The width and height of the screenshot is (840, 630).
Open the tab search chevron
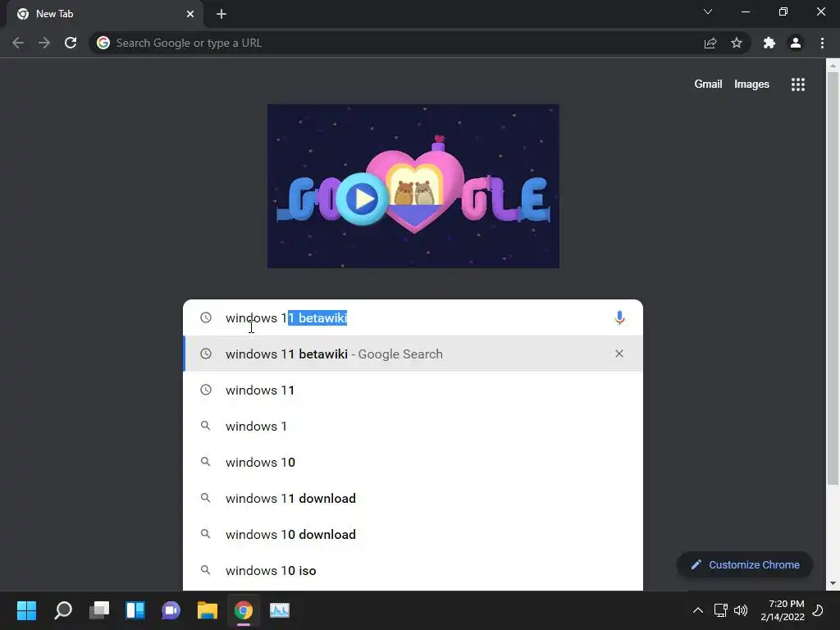coord(708,11)
